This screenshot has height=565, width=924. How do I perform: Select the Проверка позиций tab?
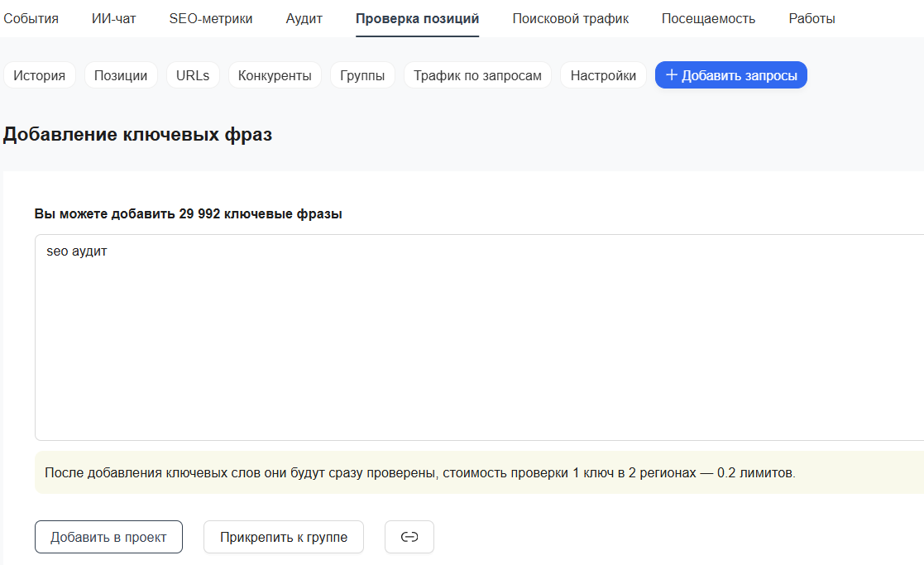[x=417, y=18]
